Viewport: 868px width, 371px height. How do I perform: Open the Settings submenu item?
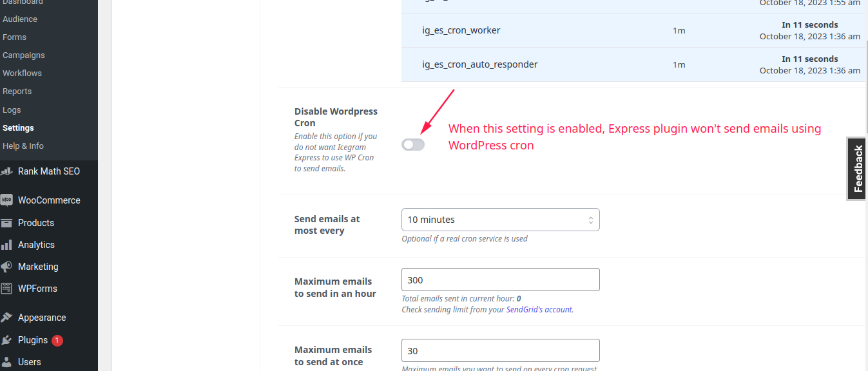click(x=18, y=128)
